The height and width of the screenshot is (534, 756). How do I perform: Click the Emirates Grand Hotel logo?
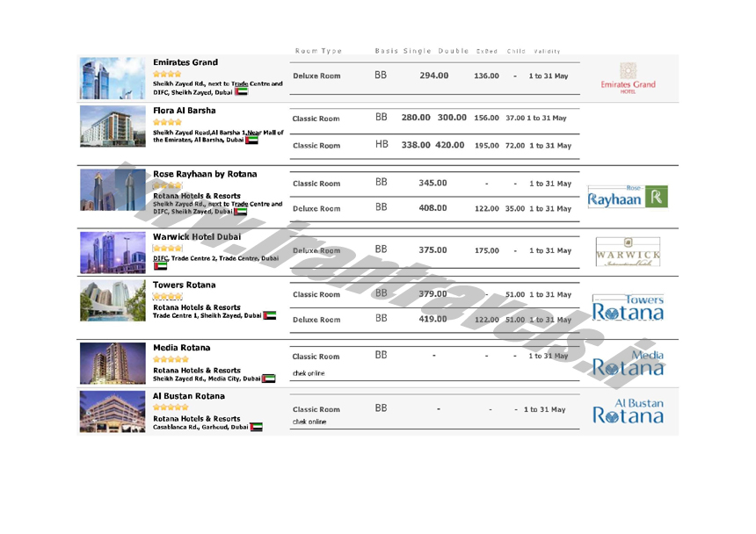629,78
